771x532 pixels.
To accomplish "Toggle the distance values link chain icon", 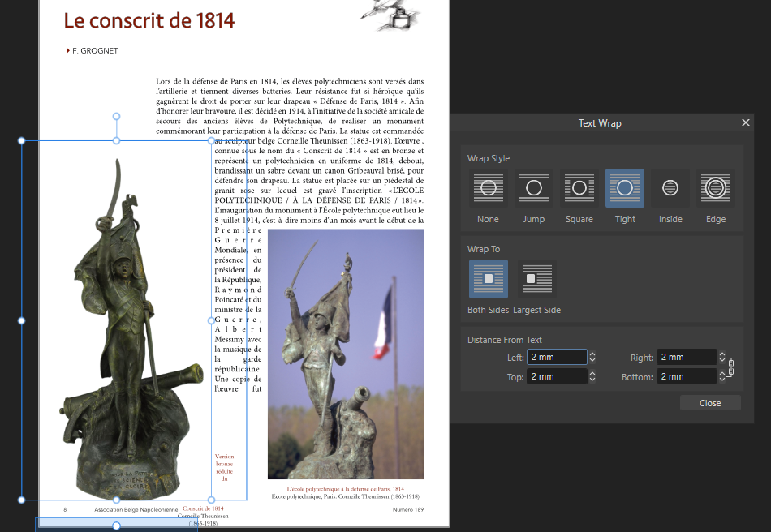I will pyautogui.click(x=730, y=367).
